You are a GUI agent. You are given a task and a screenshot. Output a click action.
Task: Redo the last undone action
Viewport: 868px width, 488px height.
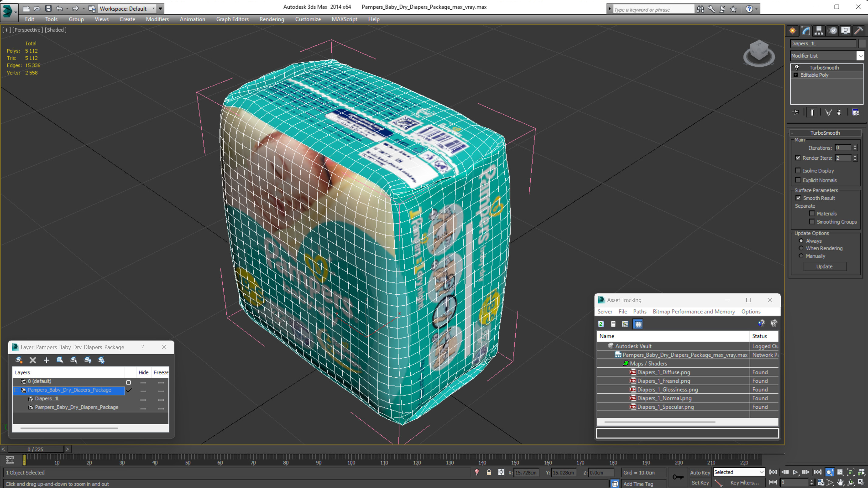pos(75,9)
